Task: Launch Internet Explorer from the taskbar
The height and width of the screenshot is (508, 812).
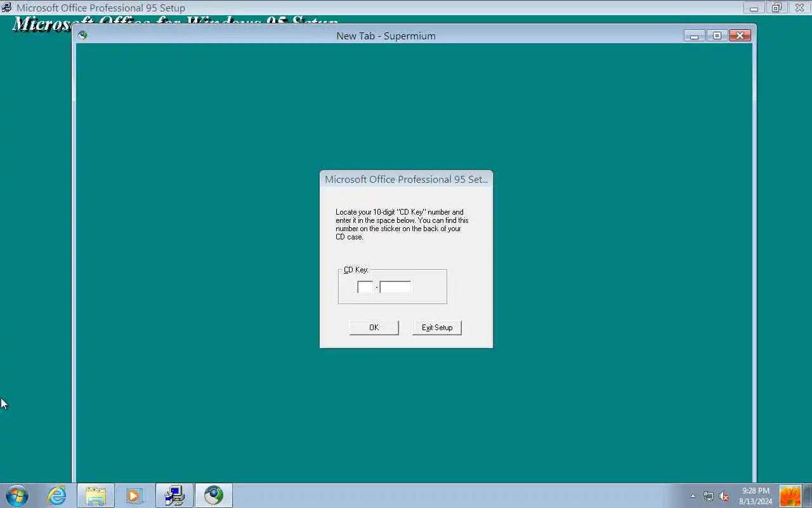Action: [x=57, y=495]
